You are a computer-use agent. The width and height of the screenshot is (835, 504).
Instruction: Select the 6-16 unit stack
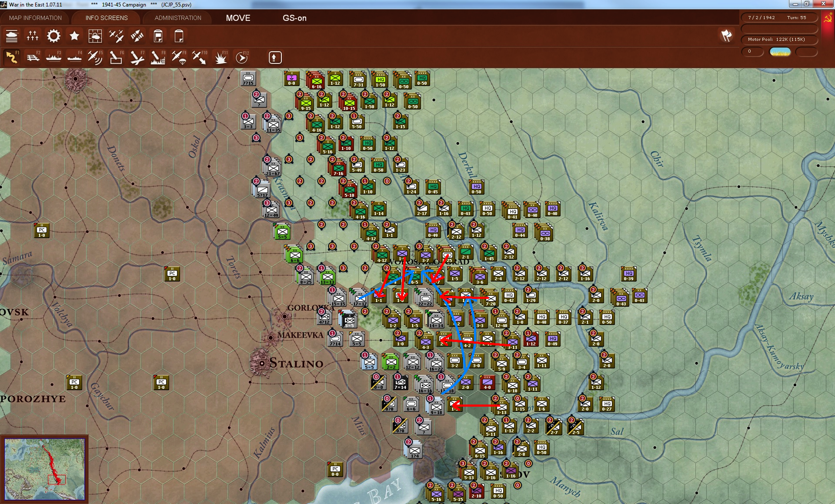click(x=316, y=81)
